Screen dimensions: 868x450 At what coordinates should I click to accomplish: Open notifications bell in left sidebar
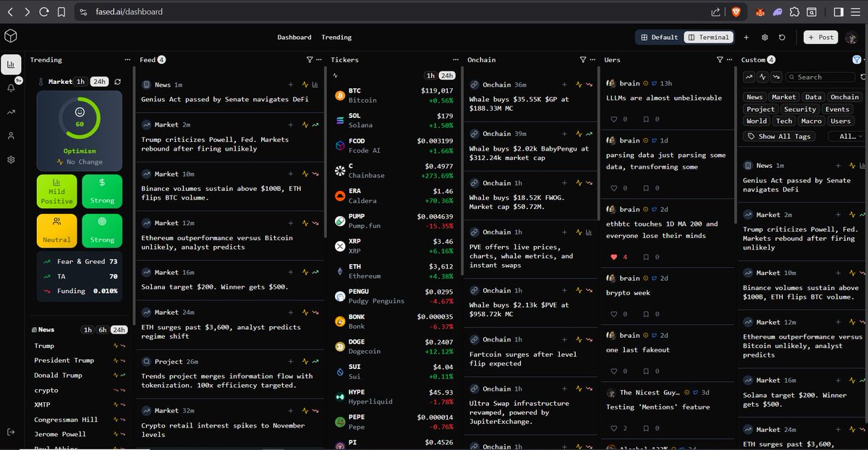tap(11, 88)
